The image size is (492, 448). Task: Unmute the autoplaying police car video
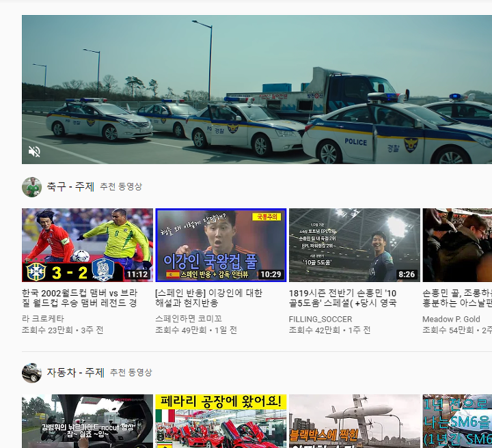(34, 152)
